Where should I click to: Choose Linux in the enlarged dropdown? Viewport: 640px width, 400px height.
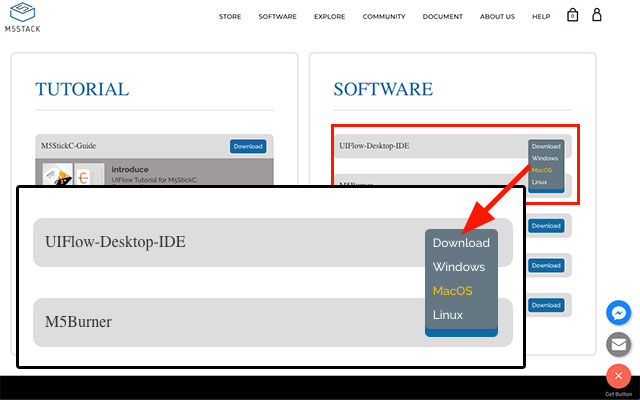(447, 315)
